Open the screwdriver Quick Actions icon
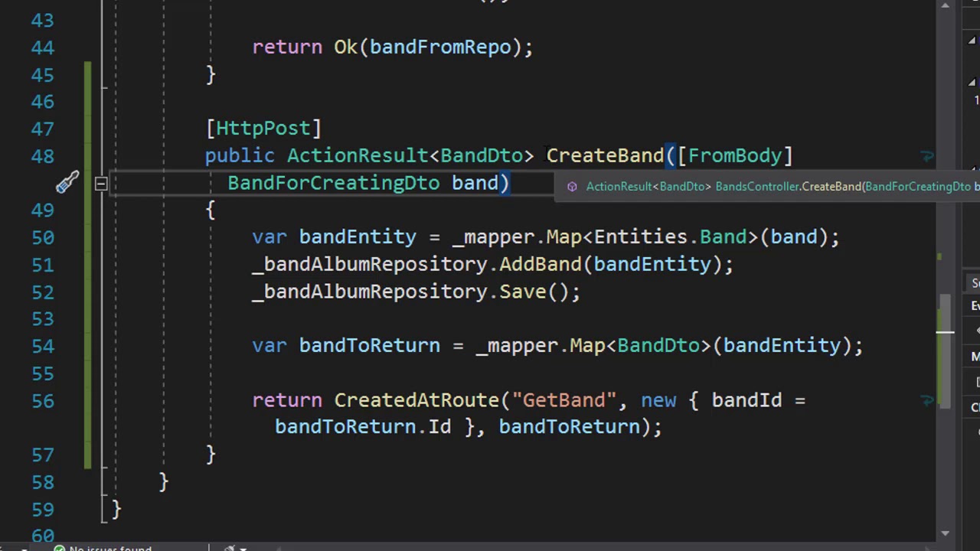This screenshot has width=980, height=551. tap(67, 182)
